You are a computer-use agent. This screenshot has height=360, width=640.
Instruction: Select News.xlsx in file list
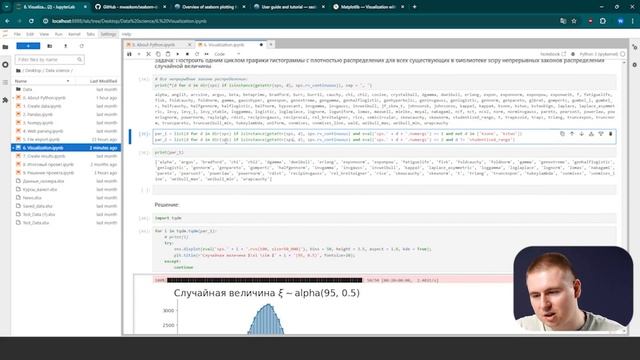(32, 198)
